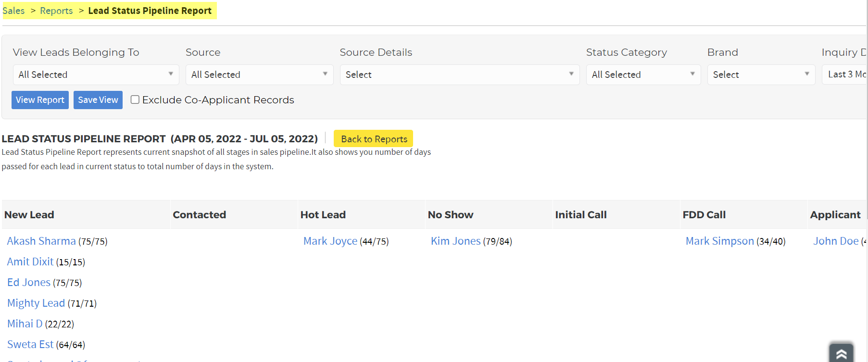Toggle Exclude Co-Applicant Records checkbox
Screen dimensions: 868x362
pos(135,100)
